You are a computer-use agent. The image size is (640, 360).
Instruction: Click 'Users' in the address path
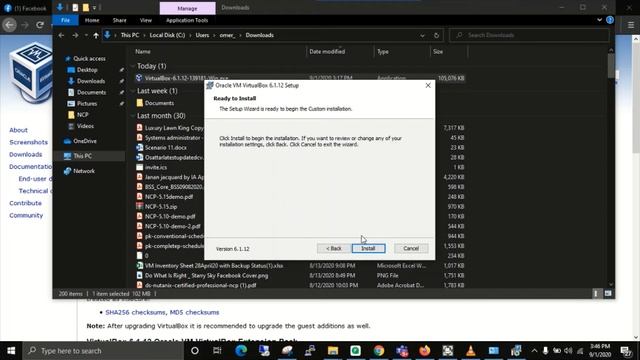[202, 35]
